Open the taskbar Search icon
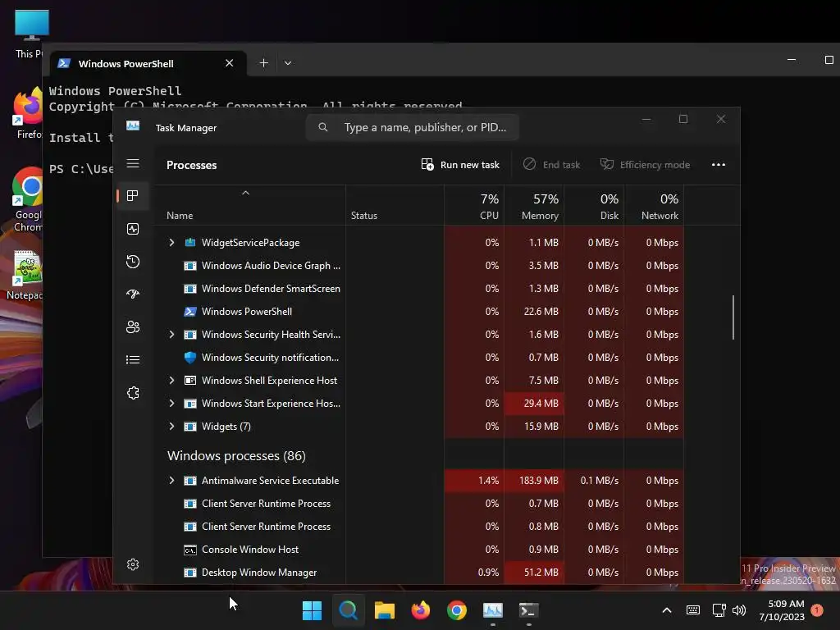Image resolution: width=840 pixels, height=630 pixels. (348, 610)
